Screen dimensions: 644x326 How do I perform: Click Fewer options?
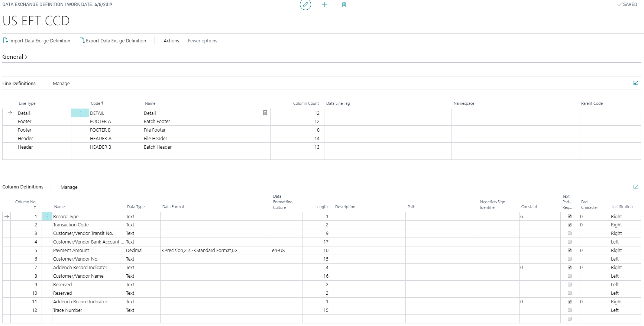click(203, 41)
